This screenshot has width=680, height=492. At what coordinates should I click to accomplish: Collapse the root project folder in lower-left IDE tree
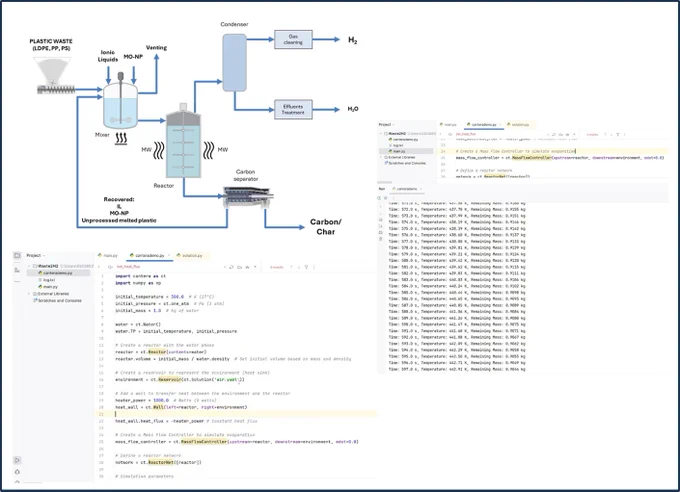(29, 266)
